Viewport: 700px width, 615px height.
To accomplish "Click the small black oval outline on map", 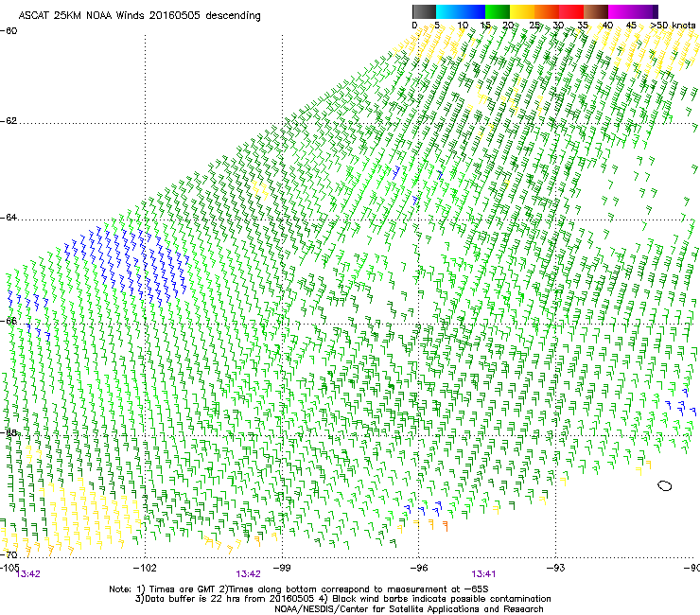I will pyautogui.click(x=665, y=486).
